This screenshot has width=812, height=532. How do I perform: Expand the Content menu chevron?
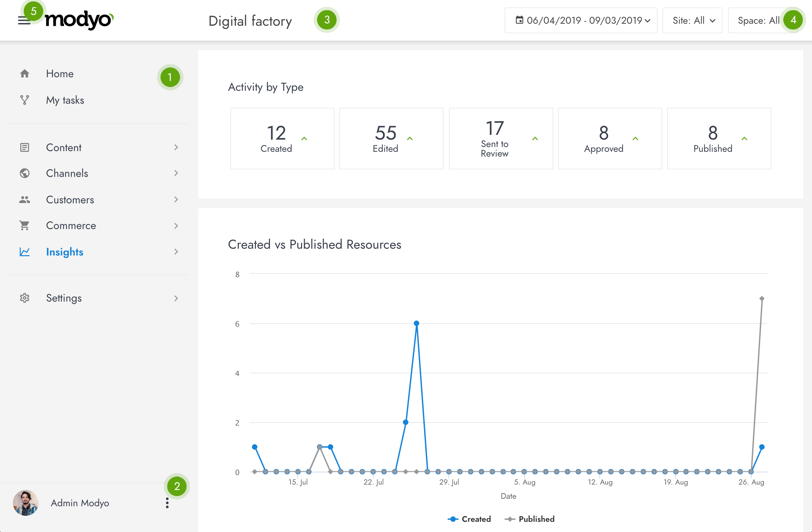[176, 147]
